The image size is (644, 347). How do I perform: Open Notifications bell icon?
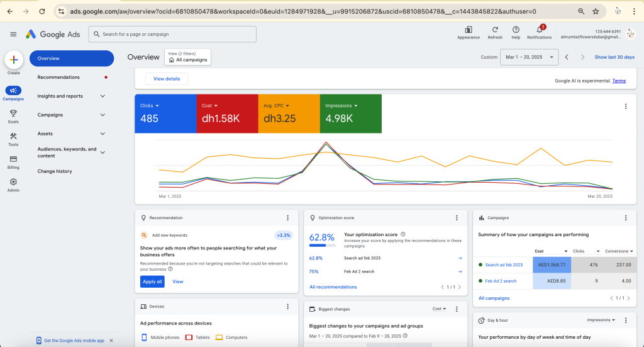coord(539,30)
